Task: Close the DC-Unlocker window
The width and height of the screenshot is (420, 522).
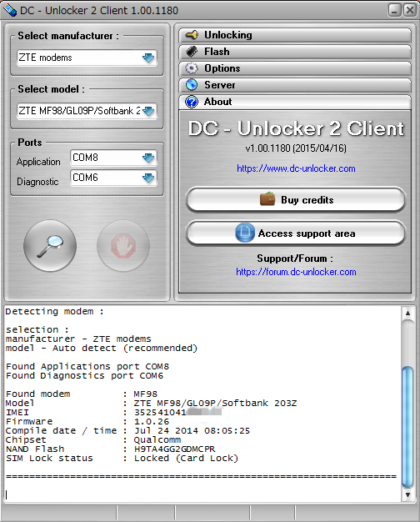Action: pos(410,10)
